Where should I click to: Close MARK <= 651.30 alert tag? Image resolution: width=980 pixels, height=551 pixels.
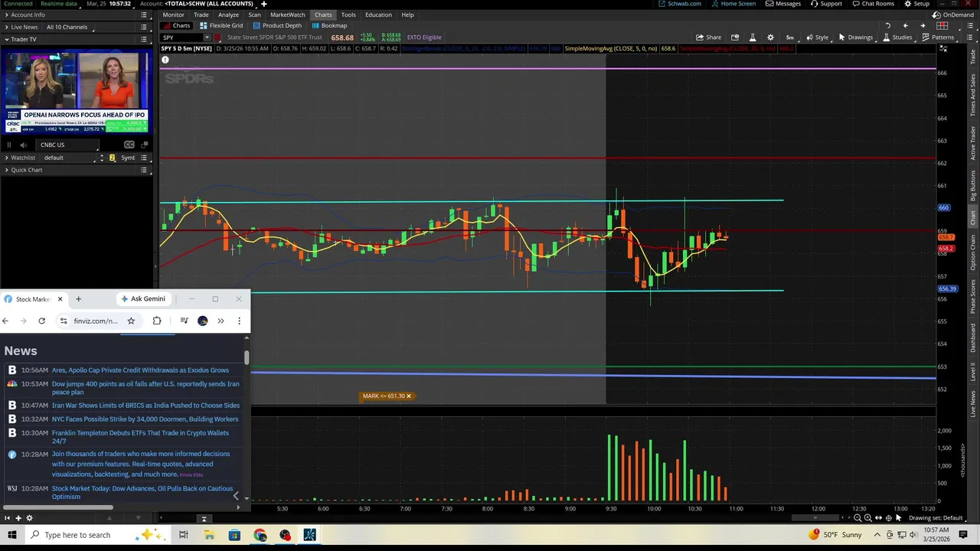click(x=408, y=396)
